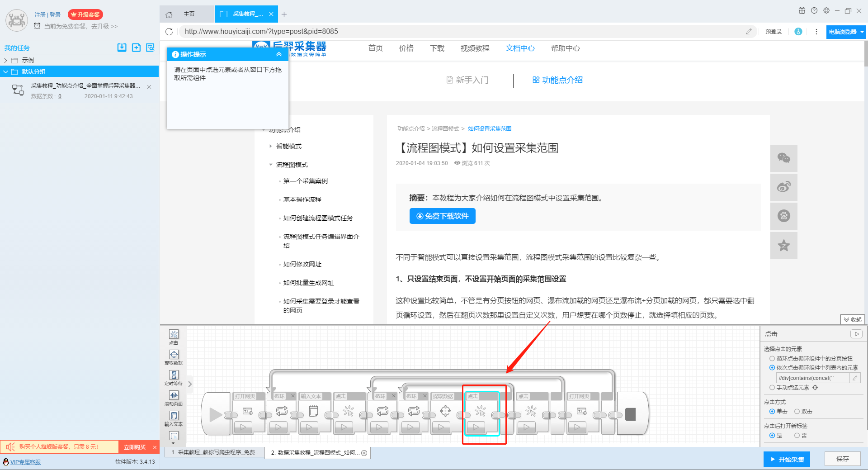Open 基本操作流程 in docs sidebar
The height and width of the screenshot is (470, 868).
[x=302, y=199]
